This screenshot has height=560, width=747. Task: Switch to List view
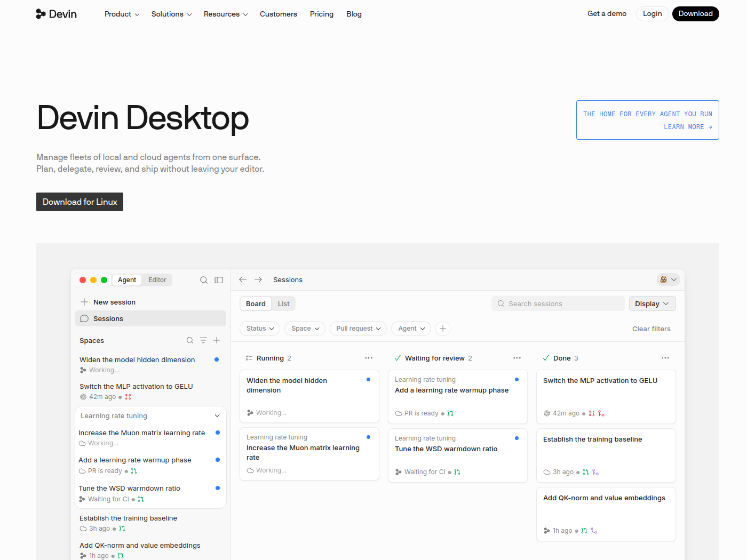click(x=284, y=304)
